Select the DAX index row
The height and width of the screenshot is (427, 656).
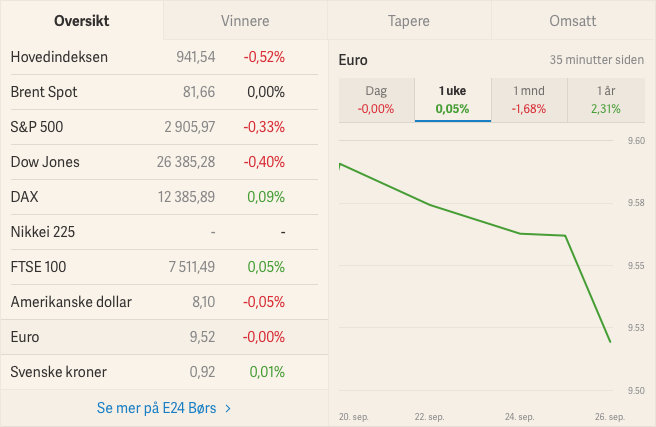164,197
